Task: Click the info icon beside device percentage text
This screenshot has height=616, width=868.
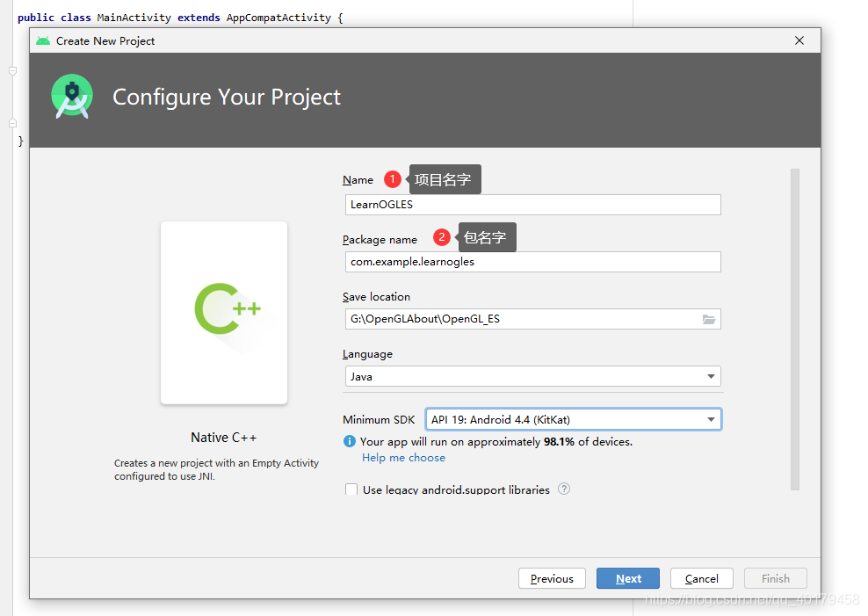Action: point(350,441)
